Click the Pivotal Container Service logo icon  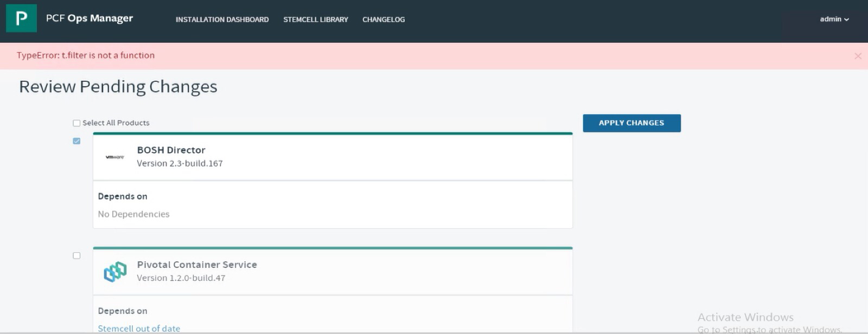tap(115, 272)
